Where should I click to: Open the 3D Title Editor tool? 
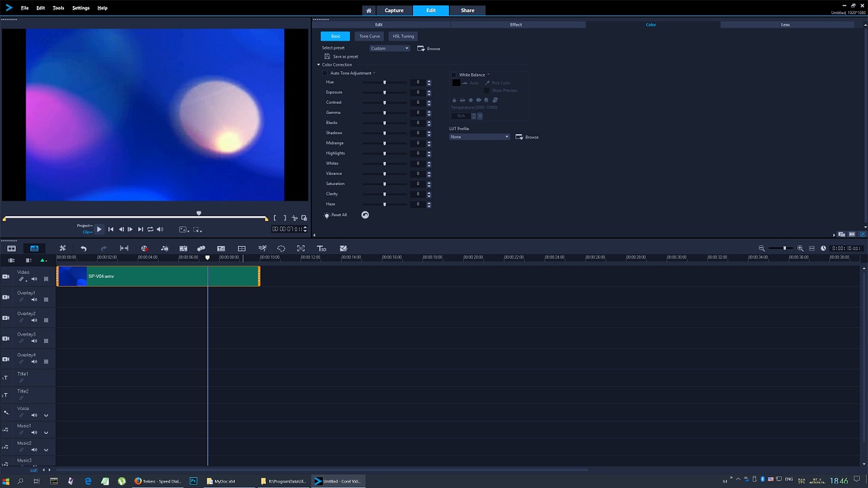[x=322, y=249]
